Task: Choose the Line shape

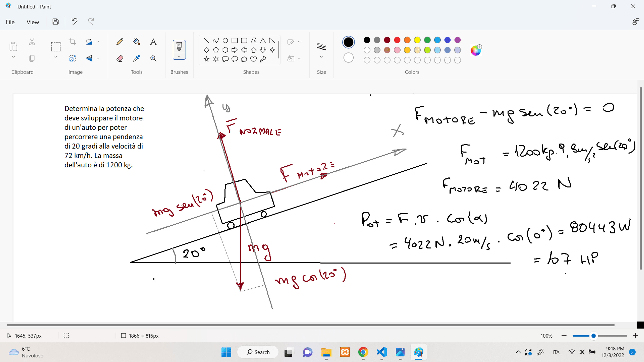Action: pos(206,40)
